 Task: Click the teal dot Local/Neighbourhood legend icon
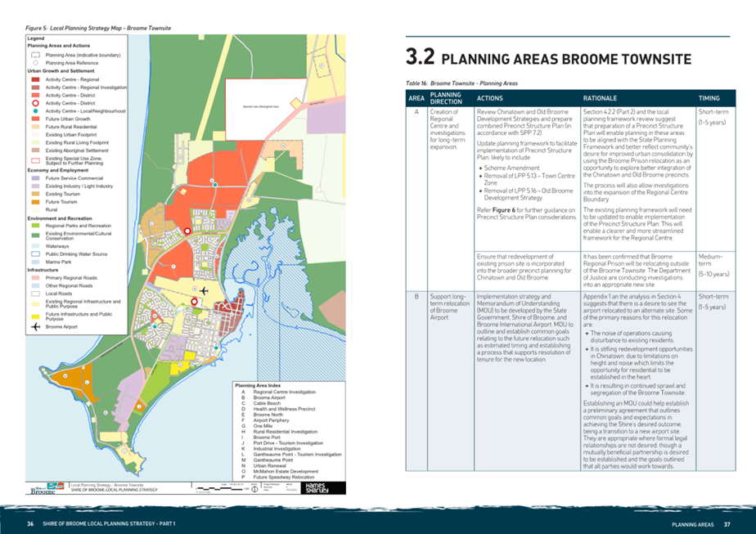click(35, 111)
